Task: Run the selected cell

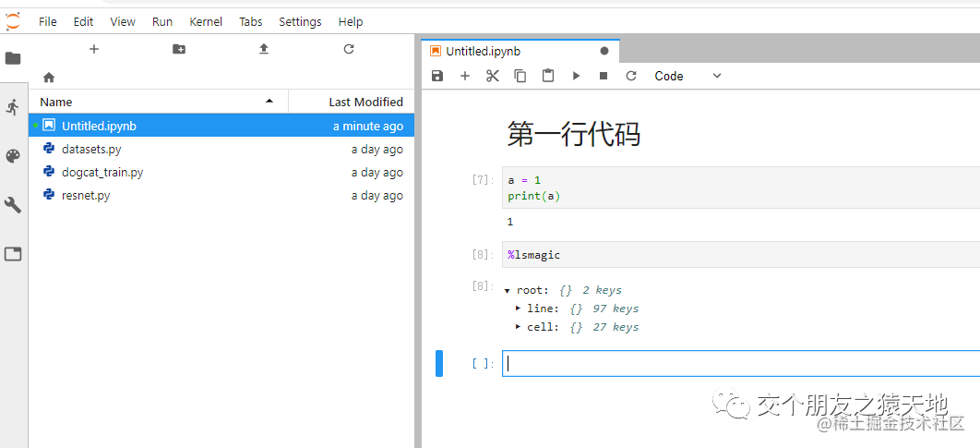Action: 576,76
